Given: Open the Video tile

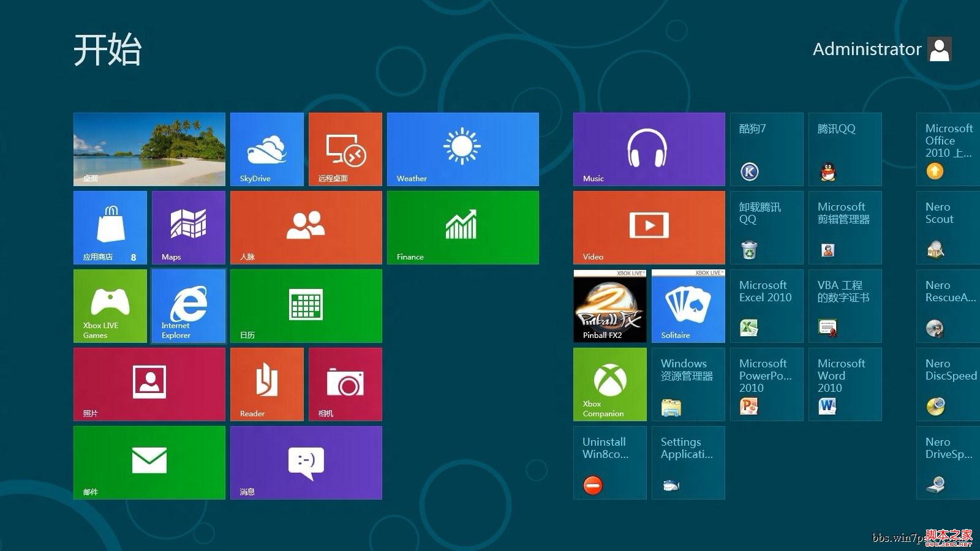Looking at the screenshot, I should (649, 228).
